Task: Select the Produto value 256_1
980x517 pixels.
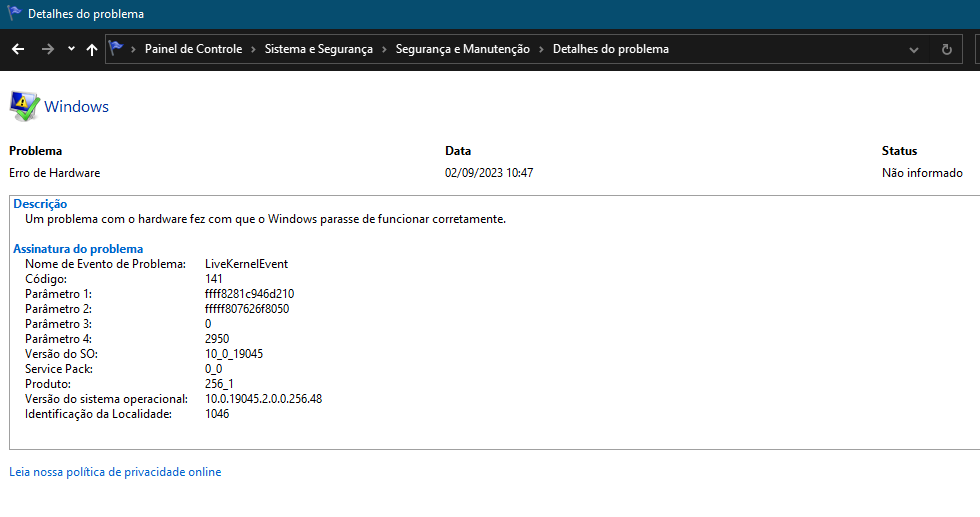Action: 219,384
